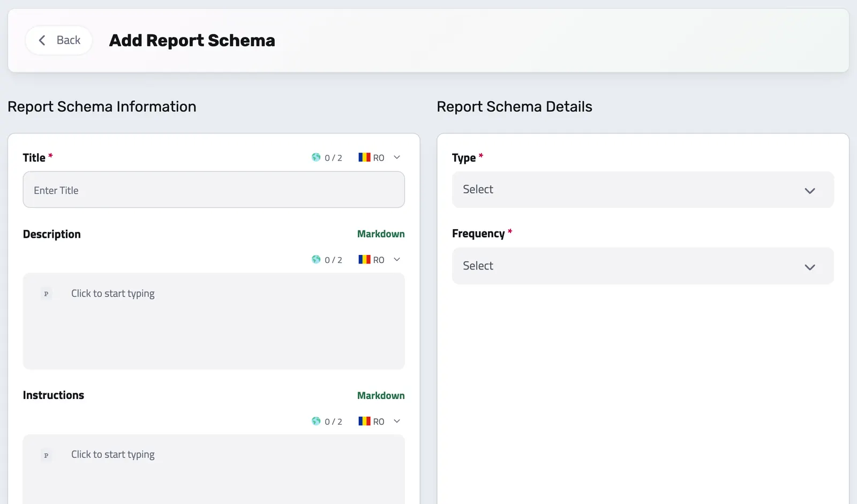The image size is (857, 504).
Task: Click the Report Schema Details heading
Action: pos(514,107)
